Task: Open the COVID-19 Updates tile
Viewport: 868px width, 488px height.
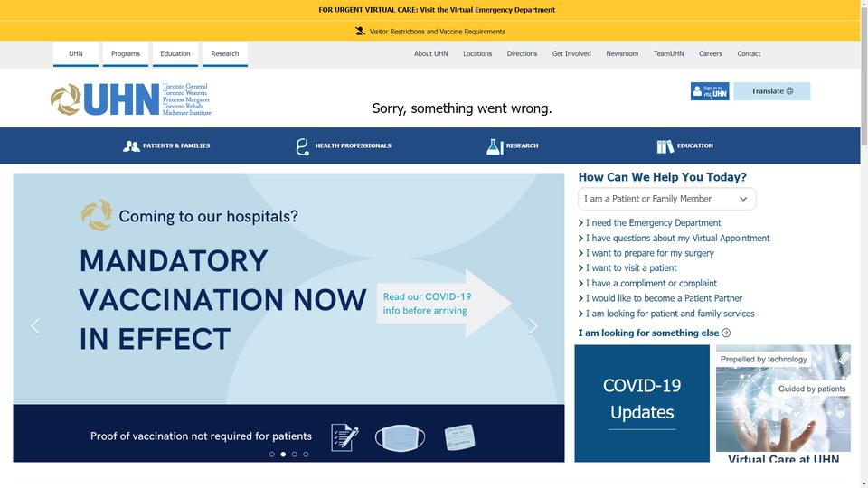Action: pos(642,404)
